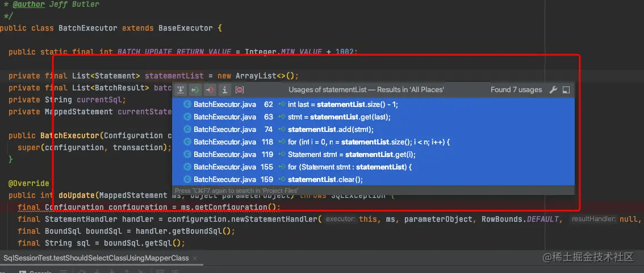Screen dimensions: 644x273
Task: Select usage at BatchExecutor.java line 63
Action: click(373, 117)
